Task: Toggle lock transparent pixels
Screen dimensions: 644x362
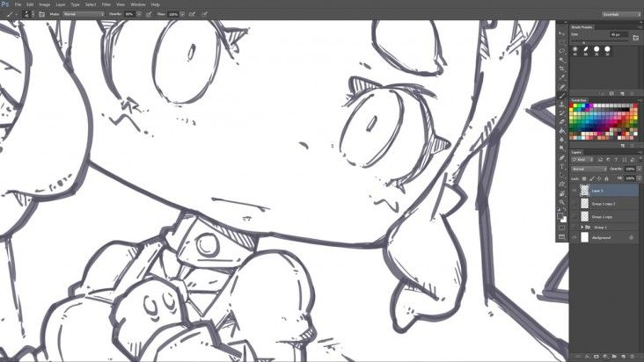Action: click(584, 178)
